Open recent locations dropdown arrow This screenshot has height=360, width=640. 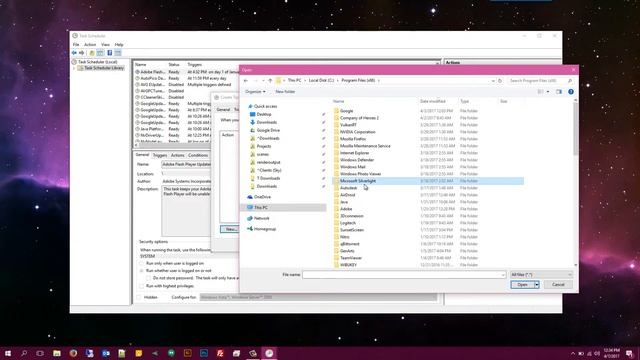pyautogui.click(x=263, y=81)
